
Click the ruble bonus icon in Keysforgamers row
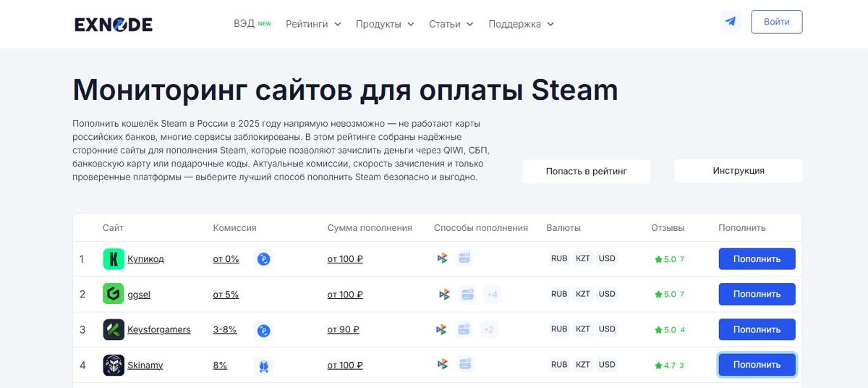click(x=264, y=330)
